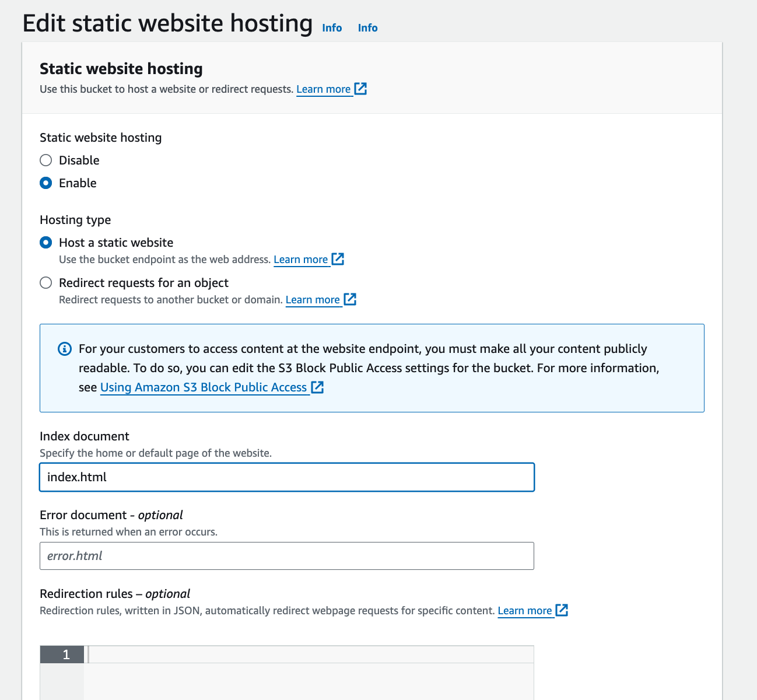Click line 1 of redirection rules editor
The width and height of the screenshot is (757, 700).
tap(309, 654)
